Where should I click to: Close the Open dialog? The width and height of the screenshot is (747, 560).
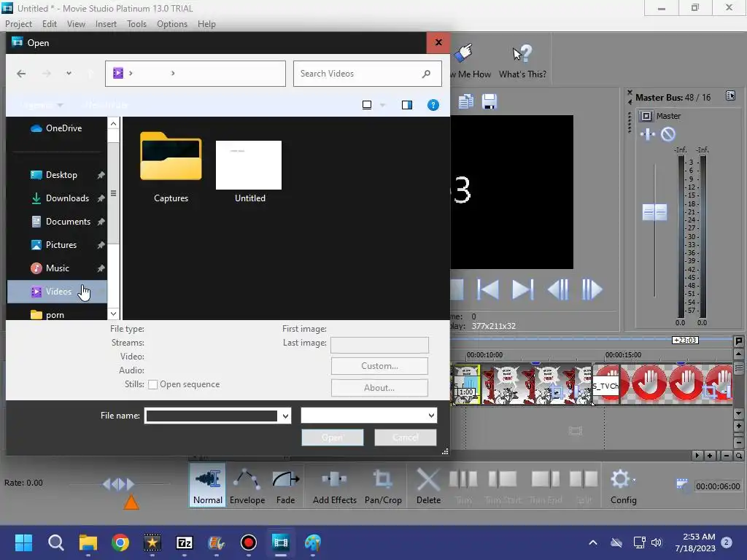pos(438,42)
